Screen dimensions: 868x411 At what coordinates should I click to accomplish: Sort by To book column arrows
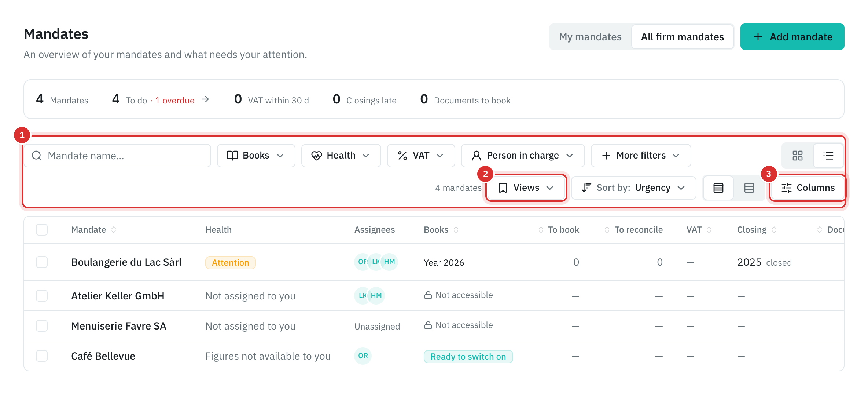coord(541,230)
